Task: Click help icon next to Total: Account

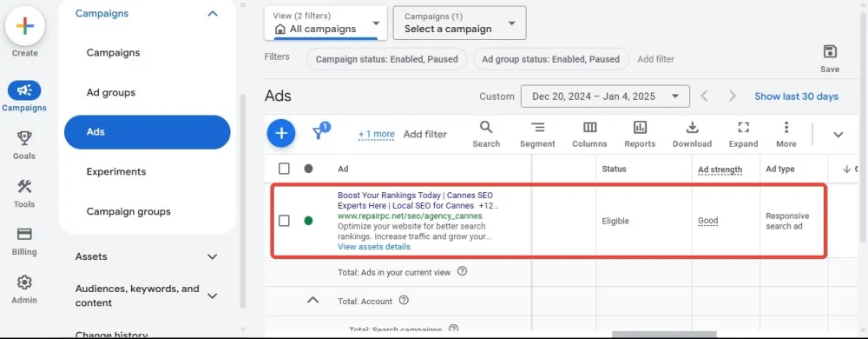Action: 404,300
